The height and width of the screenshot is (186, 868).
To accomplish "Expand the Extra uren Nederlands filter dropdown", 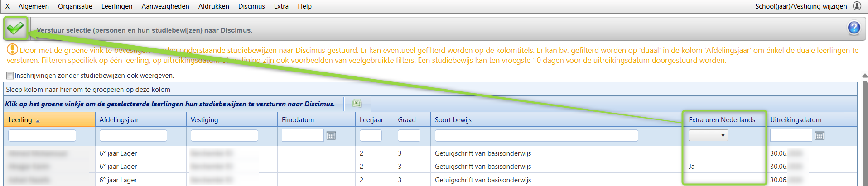I will coord(709,135).
